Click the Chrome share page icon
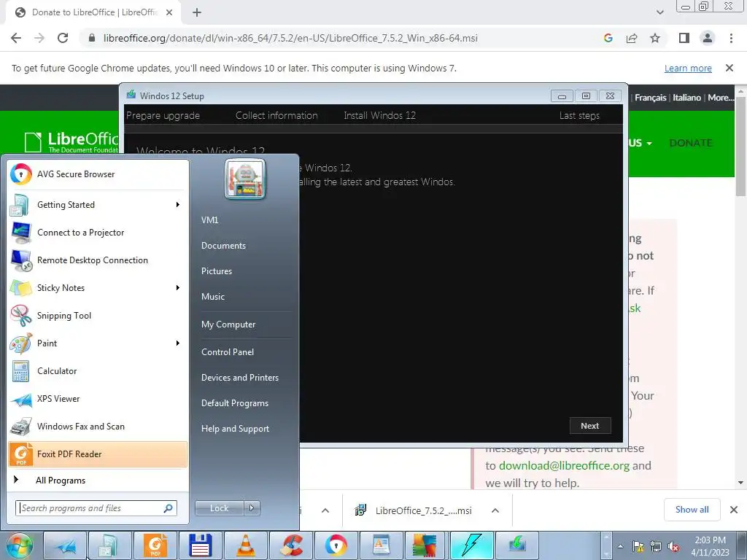This screenshot has height=560, width=747. tap(632, 38)
